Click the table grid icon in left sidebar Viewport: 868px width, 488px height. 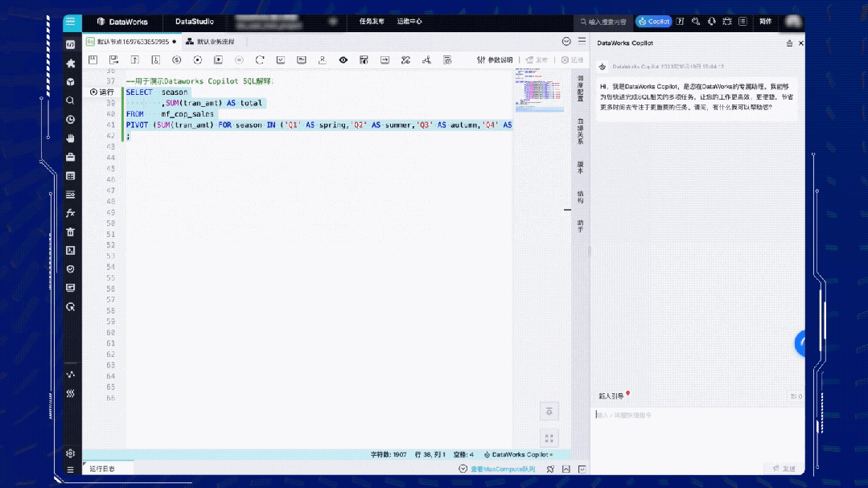70,176
